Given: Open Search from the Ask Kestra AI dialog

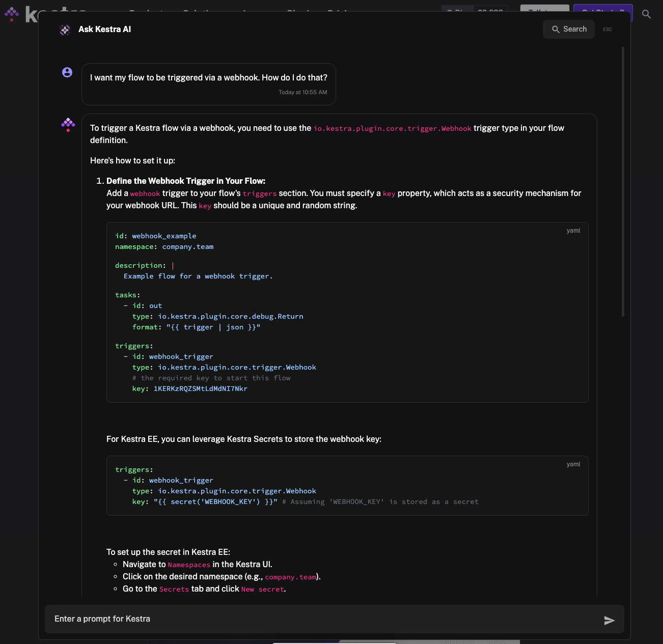Looking at the screenshot, I should 569,29.
